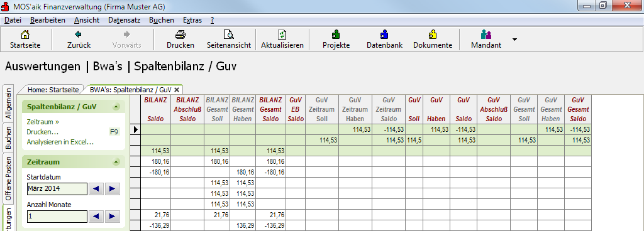The height and width of the screenshot is (231, 644).
Task: Expand the Mandant dropdown arrow
Action: click(x=514, y=40)
